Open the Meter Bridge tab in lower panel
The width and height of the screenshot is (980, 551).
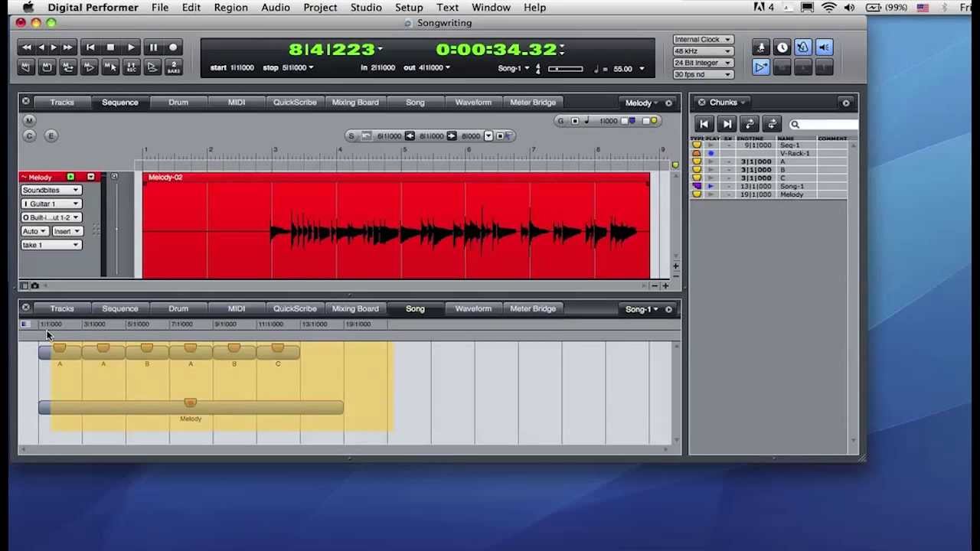coord(533,309)
